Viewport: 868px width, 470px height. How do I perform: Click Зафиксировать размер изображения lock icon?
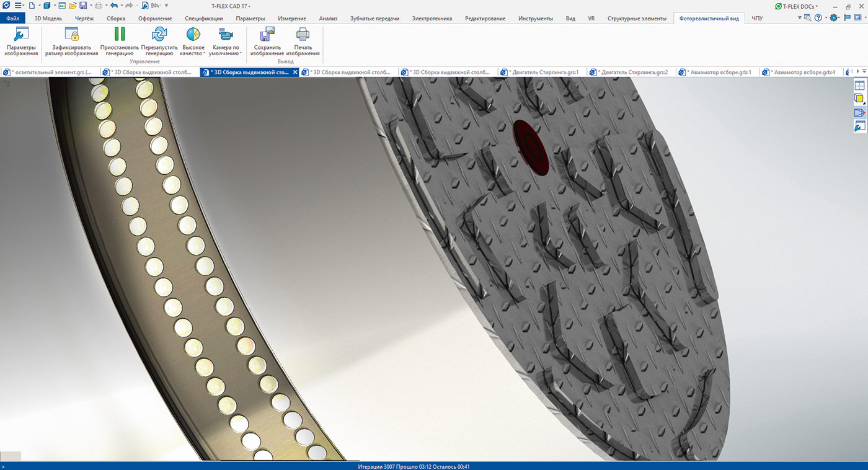click(72, 34)
